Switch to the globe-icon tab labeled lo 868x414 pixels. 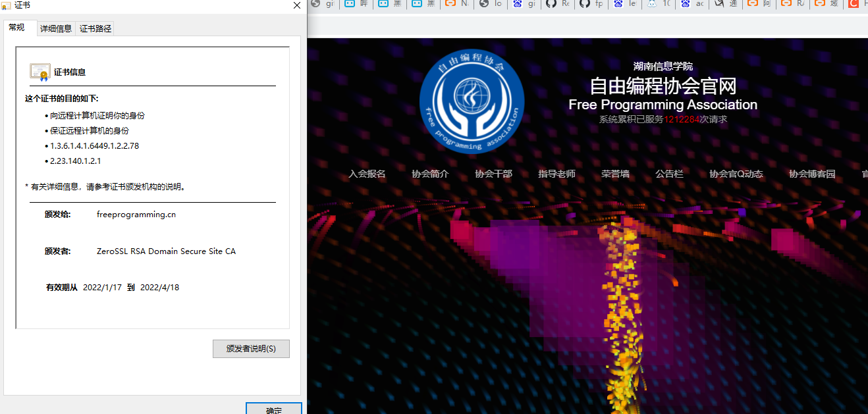492,4
